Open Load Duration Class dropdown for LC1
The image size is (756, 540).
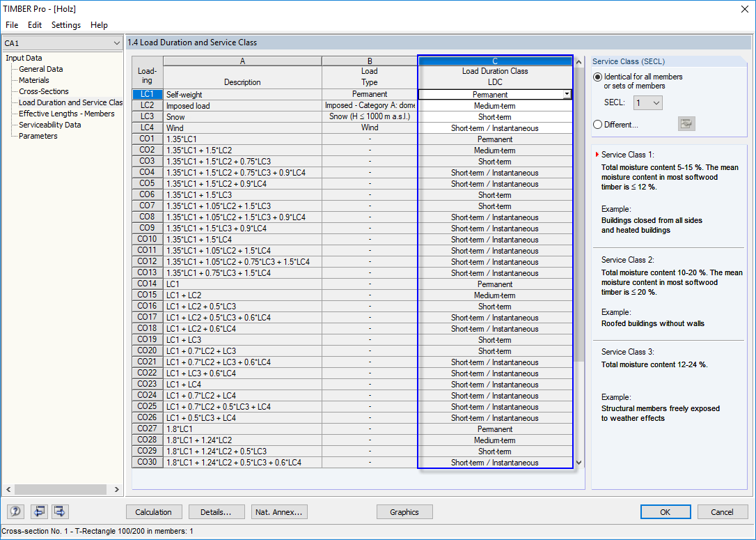click(x=567, y=93)
